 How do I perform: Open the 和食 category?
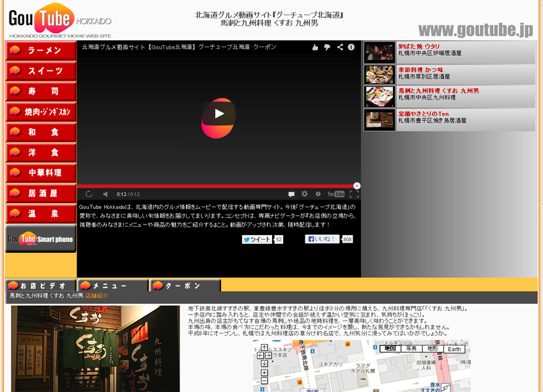(x=41, y=132)
